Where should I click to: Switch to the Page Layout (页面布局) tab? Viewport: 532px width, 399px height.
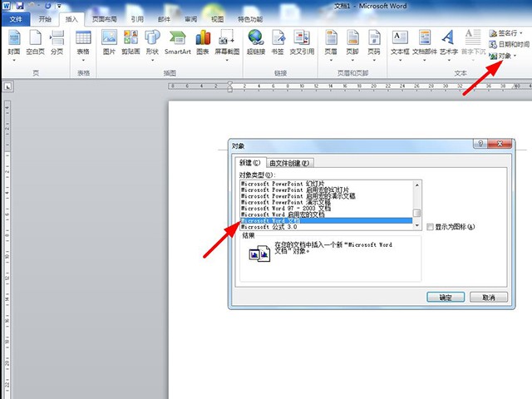[x=105, y=19]
